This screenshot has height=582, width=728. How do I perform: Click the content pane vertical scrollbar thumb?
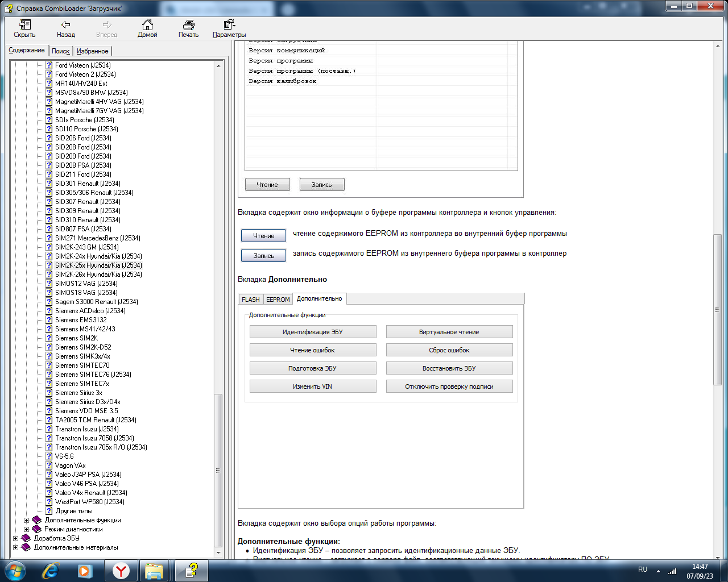(717, 310)
